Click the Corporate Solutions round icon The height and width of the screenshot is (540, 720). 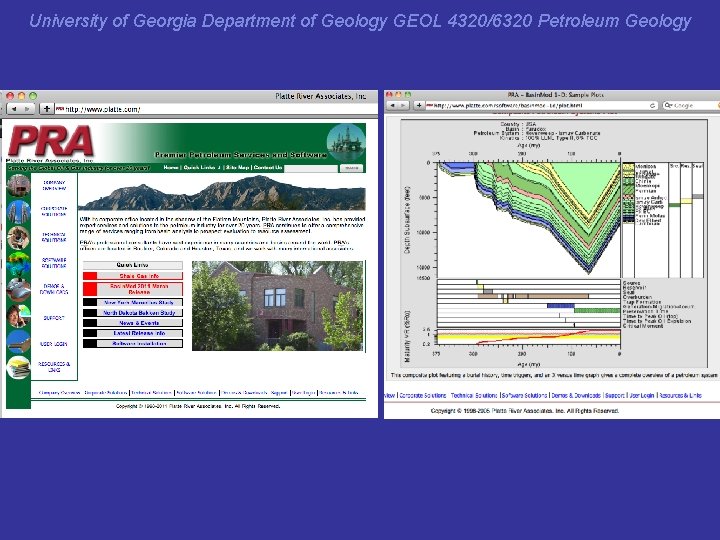18,212
